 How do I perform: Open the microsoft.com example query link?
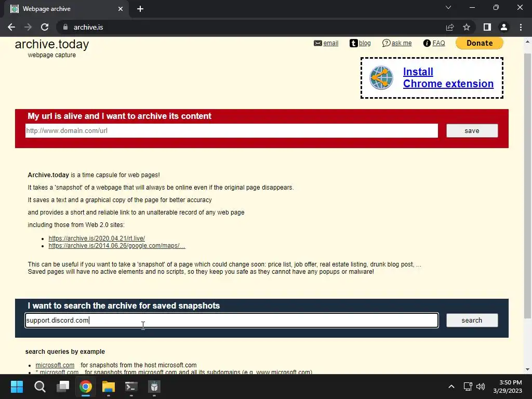pos(55,365)
